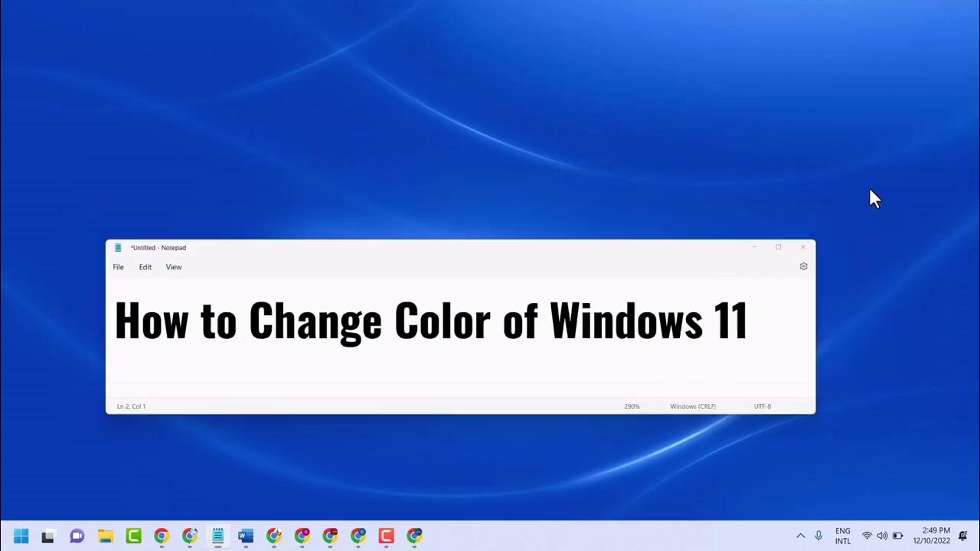Click 'UTF-8' encoding in status bar
The width and height of the screenshot is (980, 551).
763,406
